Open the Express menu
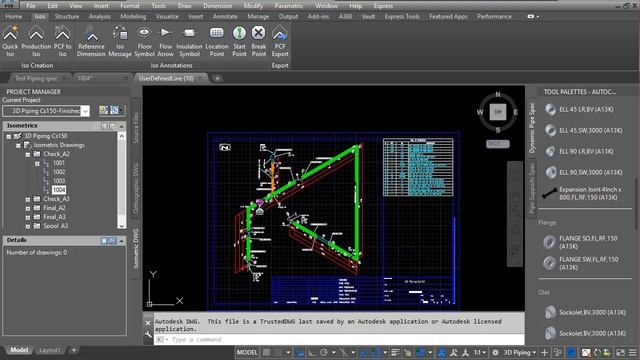This screenshot has width=640, height=360. coord(383,6)
